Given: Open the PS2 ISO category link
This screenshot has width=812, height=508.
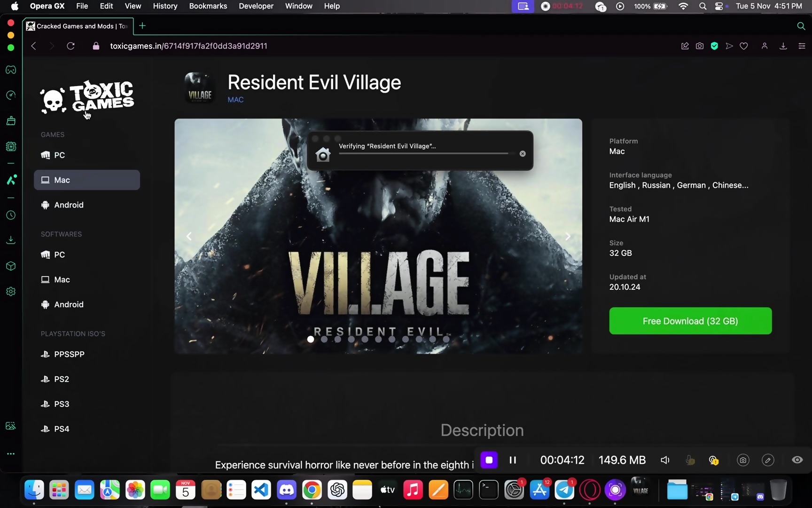Looking at the screenshot, I should [62, 379].
